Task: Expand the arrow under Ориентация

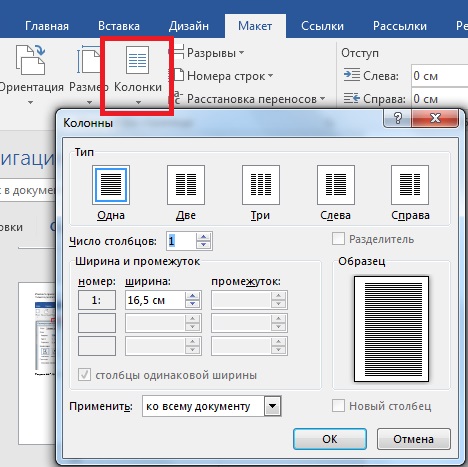Action: click(30, 102)
